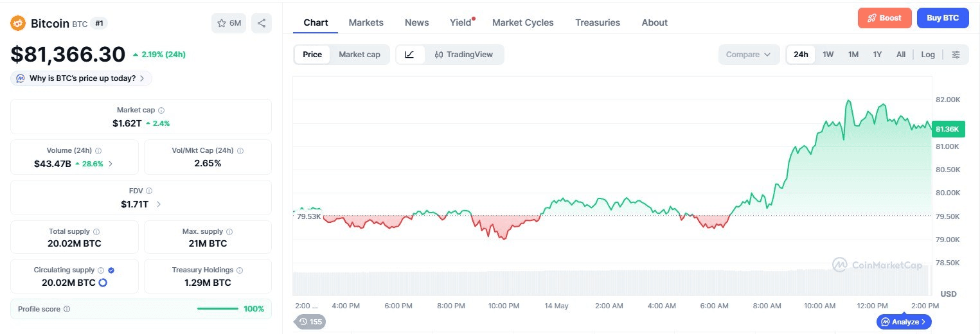Open the Markets tab
Image resolution: width=980 pixels, height=334 pixels.
(366, 22)
